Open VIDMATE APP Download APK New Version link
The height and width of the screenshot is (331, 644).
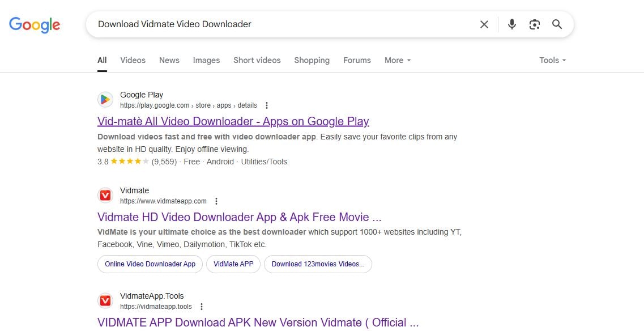pos(258,322)
